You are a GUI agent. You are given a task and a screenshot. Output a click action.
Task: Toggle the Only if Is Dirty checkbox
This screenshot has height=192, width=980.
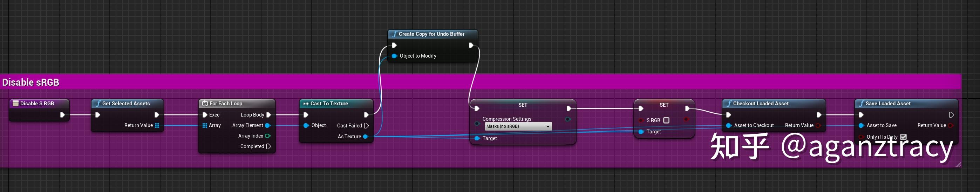click(904, 137)
